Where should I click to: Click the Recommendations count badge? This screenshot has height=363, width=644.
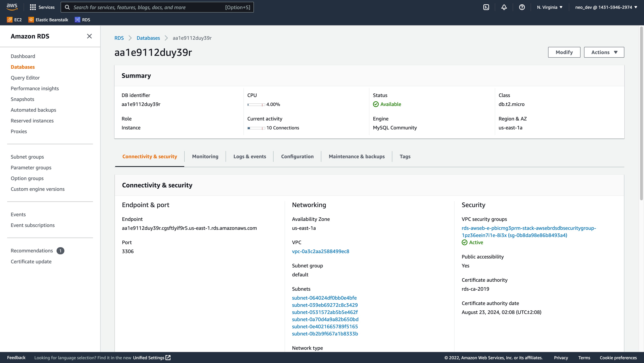tap(60, 251)
